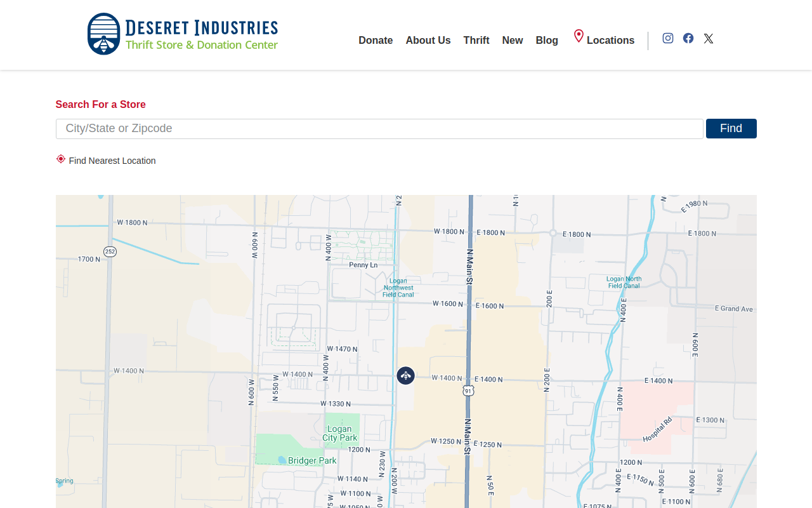Click the Bridger Park marker icon on map
The image size is (812, 508).
coord(282,460)
